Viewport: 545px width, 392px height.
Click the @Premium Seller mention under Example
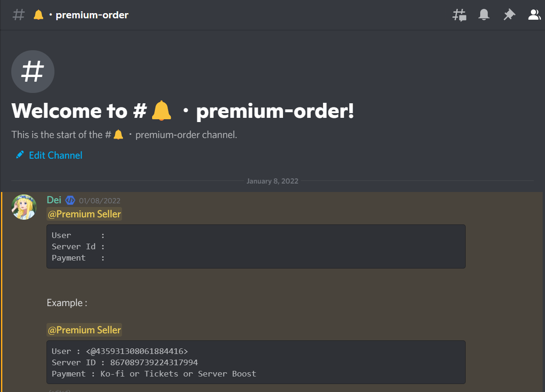point(84,330)
